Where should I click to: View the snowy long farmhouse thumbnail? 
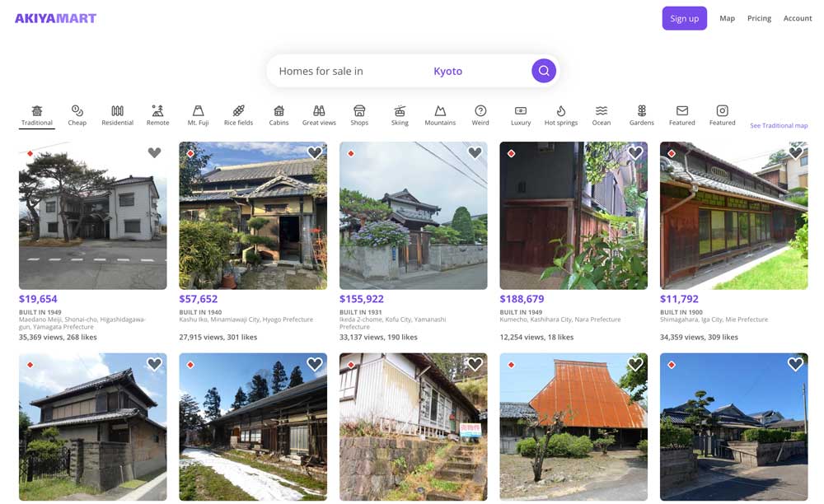click(253, 427)
